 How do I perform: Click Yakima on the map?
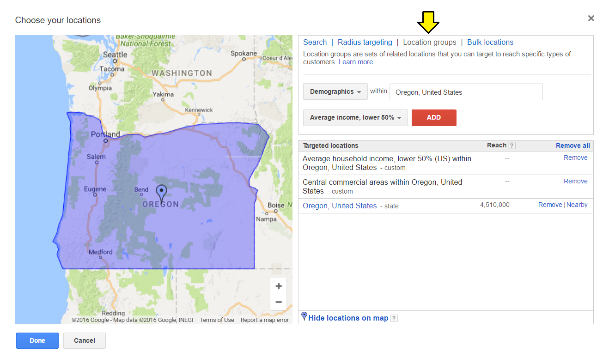(x=163, y=94)
